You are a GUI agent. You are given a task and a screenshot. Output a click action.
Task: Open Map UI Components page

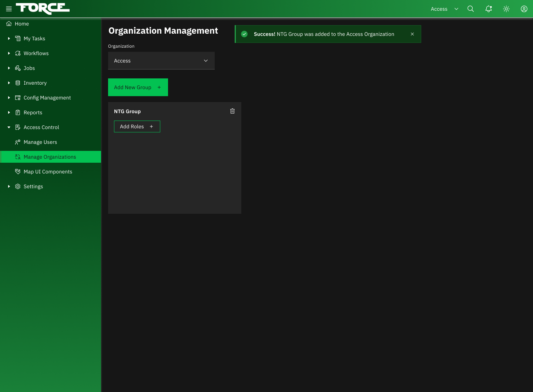pos(48,172)
